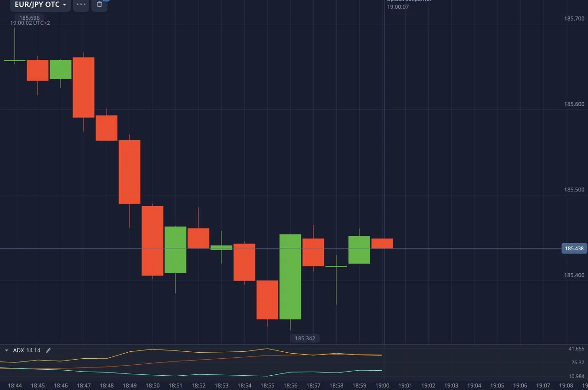
Task: Click the 18:52 time axis label
Action: click(198, 385)
